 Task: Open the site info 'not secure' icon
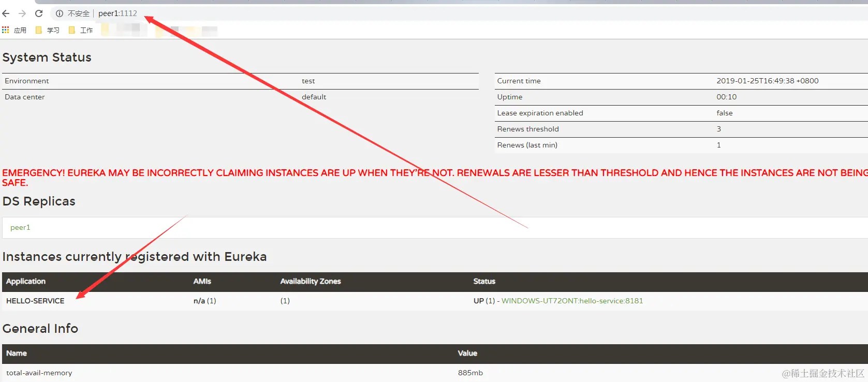point(60,13)
